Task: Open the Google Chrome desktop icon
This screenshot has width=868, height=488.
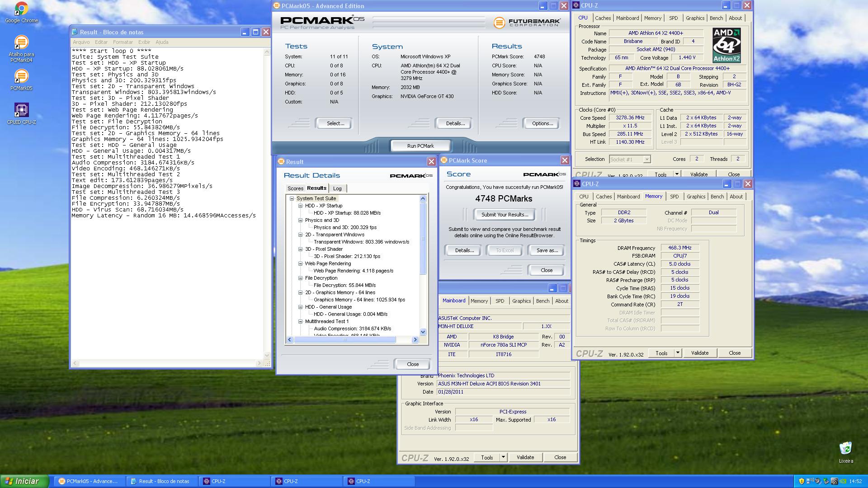Action: (x=21, y=12)
